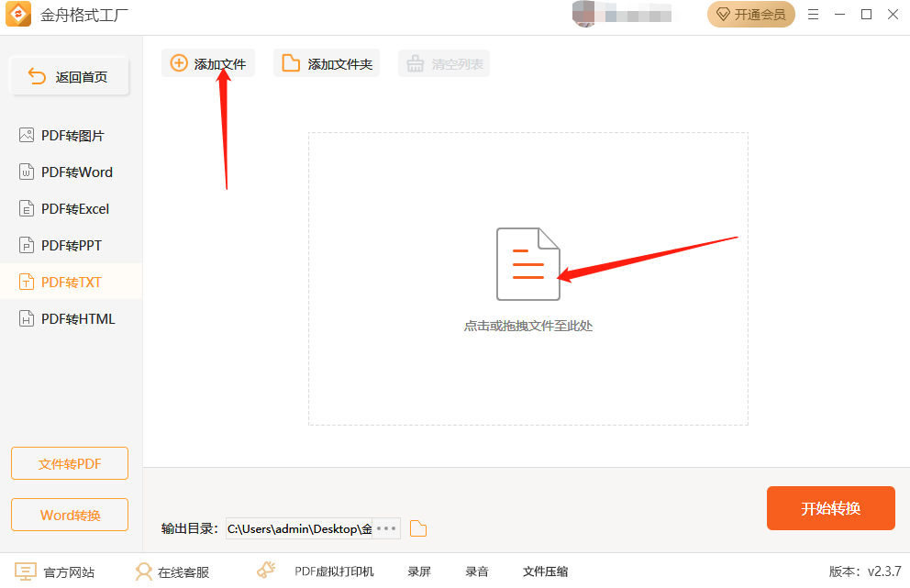Open 录音 audio recording link

click(477, 571)
